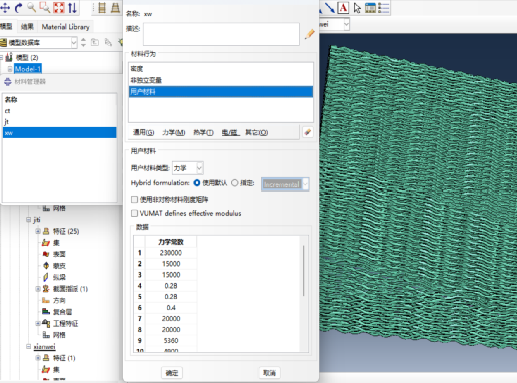Select material ct in material manager
Viewport: 517px width, 383px height.
click(x=60, y=111)
